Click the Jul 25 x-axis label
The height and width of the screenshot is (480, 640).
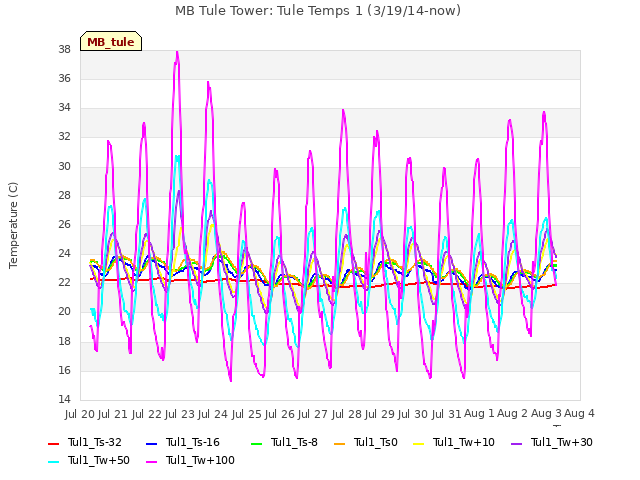tap(247, 414)
